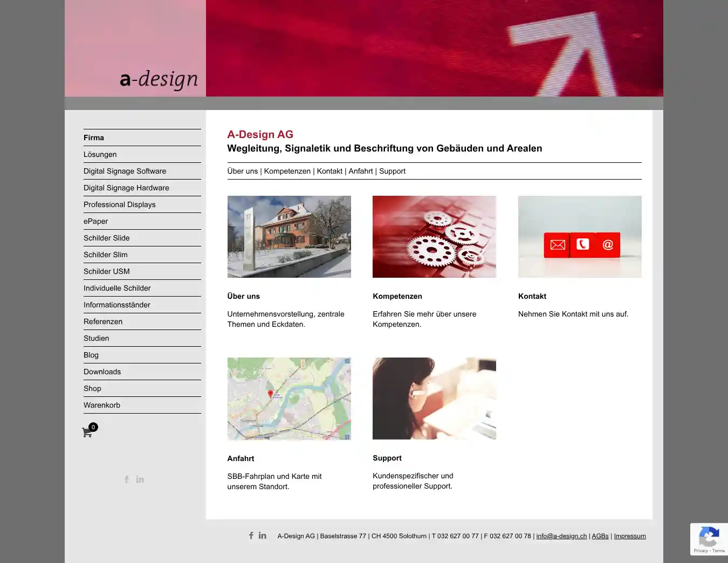Click the reCAPTCHA badge
Image resolution: width=728 pixels, height=563 pixels.
point(709,539)
